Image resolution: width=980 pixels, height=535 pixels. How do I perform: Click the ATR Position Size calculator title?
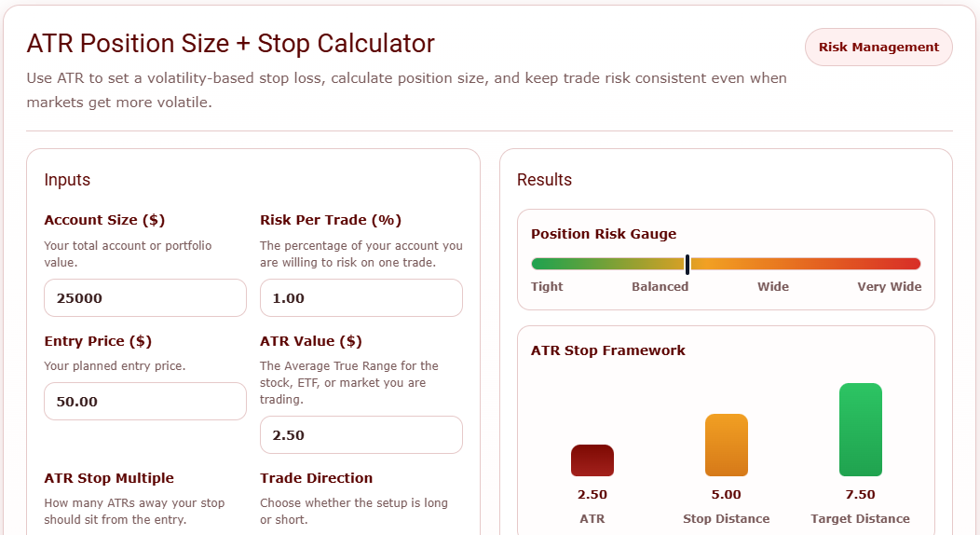[231, 44]
